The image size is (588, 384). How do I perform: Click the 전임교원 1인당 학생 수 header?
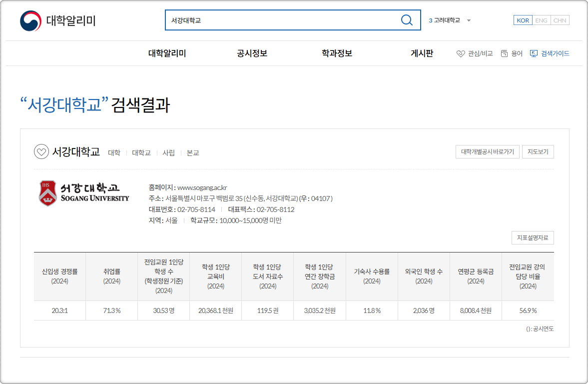coord(164,276)
